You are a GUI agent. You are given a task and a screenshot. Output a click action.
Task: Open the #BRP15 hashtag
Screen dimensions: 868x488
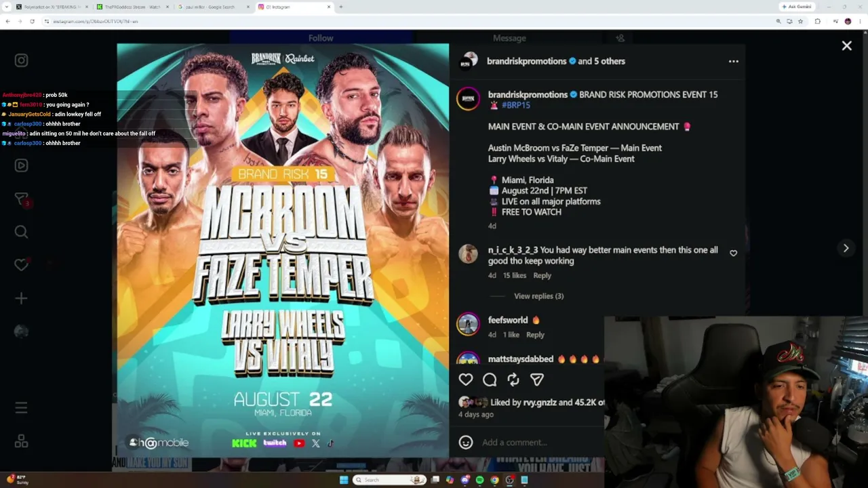point(516,105)
